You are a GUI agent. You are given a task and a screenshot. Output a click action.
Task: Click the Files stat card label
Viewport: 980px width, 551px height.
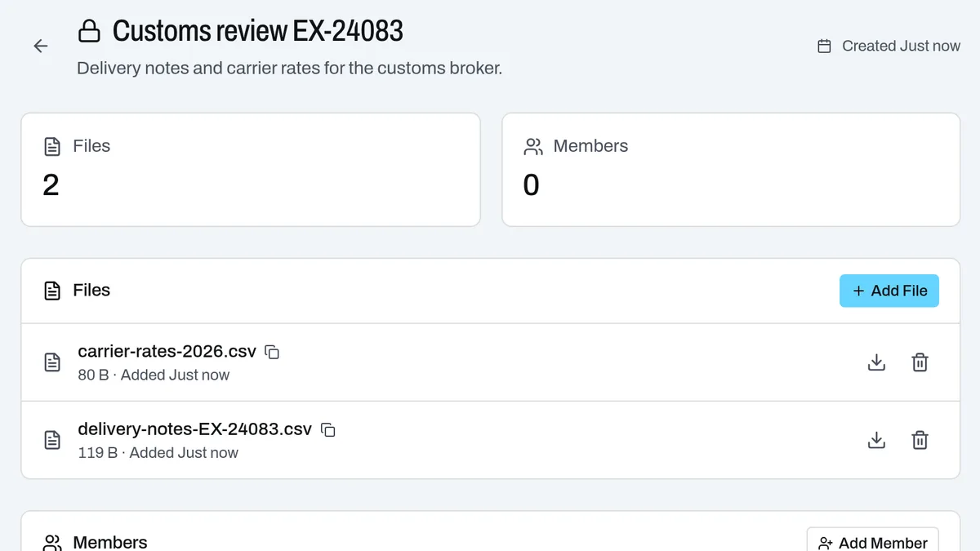coord(91,146)
